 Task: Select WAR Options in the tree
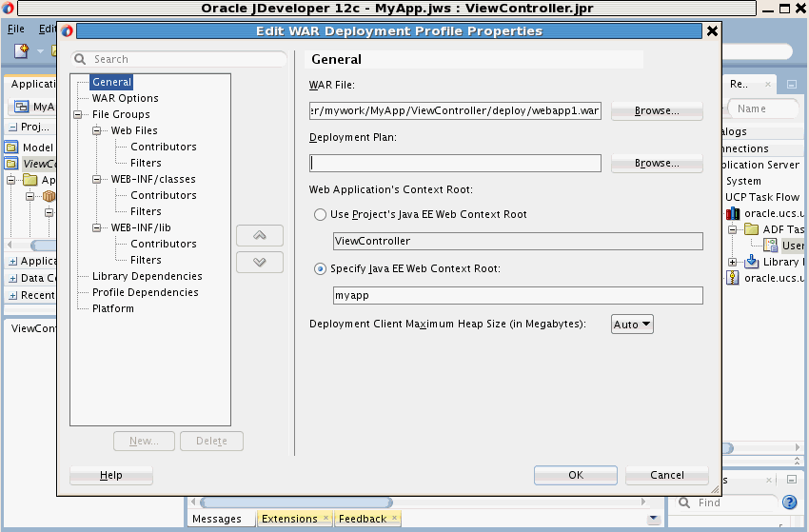(x=126, y=99)
